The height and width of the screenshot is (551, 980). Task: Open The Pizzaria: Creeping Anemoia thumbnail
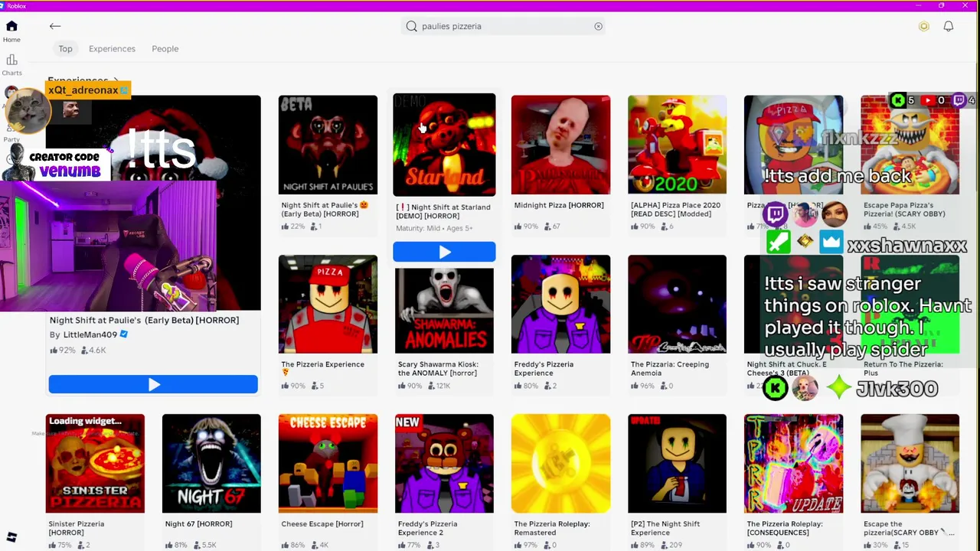coord(677,304)
